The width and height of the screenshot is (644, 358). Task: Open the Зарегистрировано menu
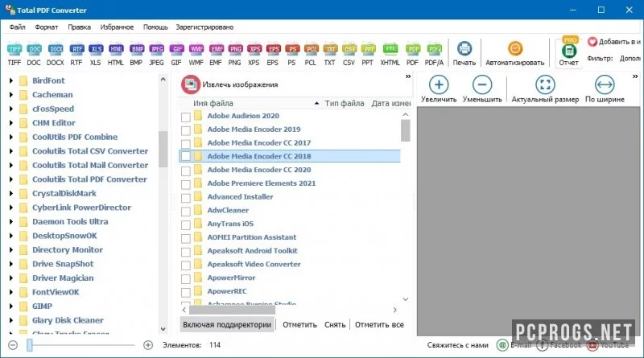click(x=204, y=27)
